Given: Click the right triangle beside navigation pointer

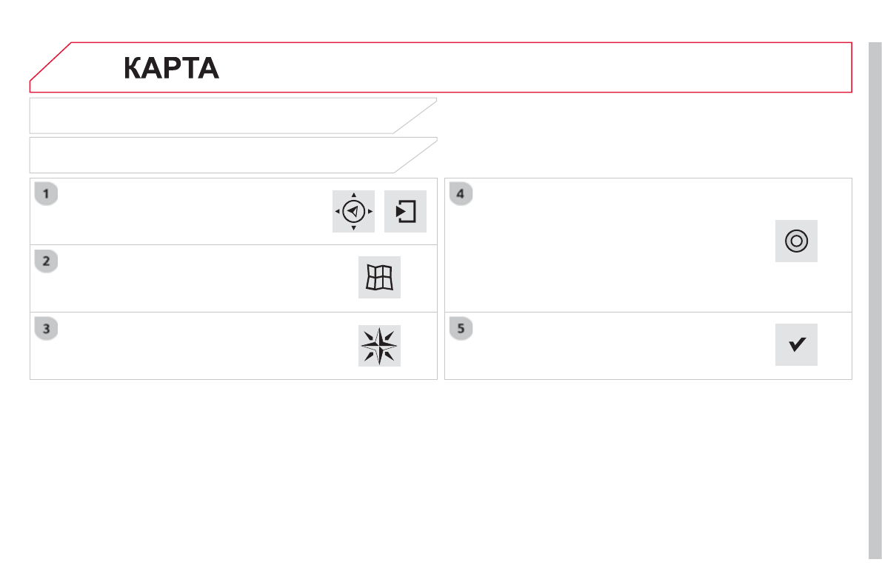Looking at the screenshot, I should 370,212.
